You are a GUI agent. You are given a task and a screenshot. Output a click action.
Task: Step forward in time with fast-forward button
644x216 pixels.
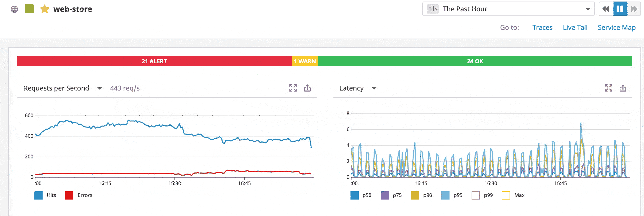click(634, 9)
